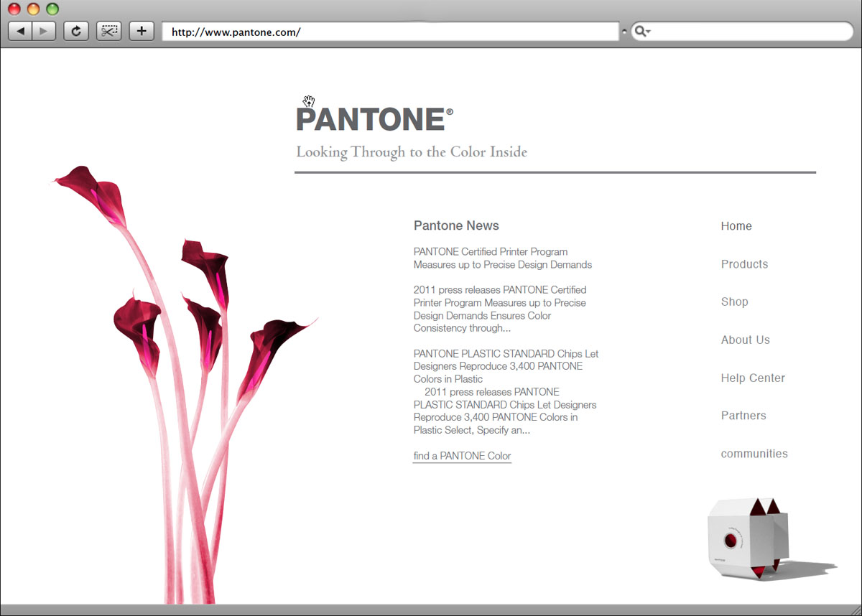Open the communities navigation link
Screen dimensions: 862x616
click(754, 454)
